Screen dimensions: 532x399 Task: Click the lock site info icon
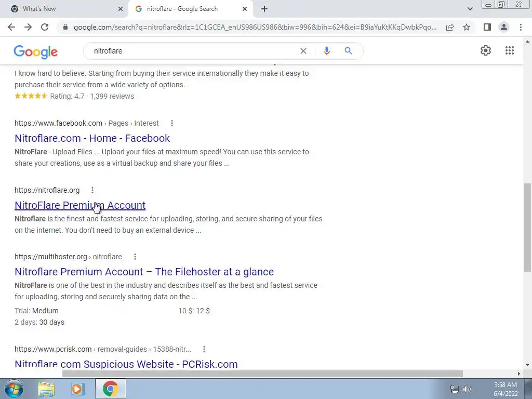click(65, 27)
